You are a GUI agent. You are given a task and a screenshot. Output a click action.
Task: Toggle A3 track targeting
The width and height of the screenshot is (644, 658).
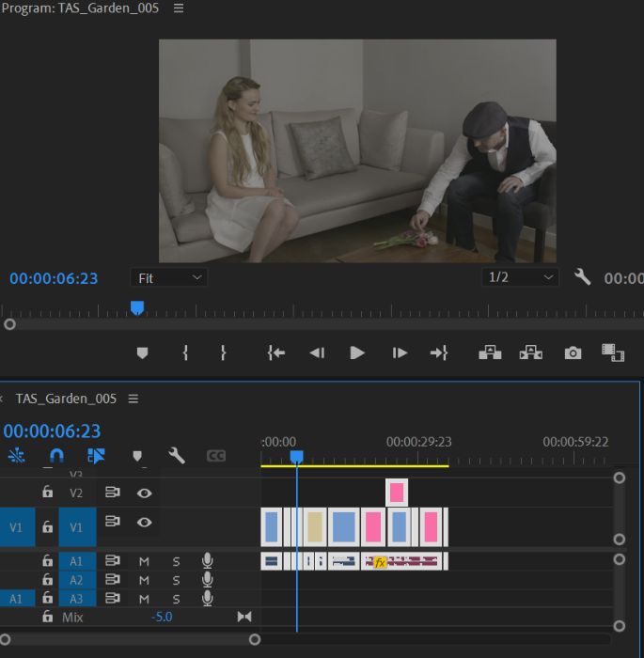click(77, 599)
